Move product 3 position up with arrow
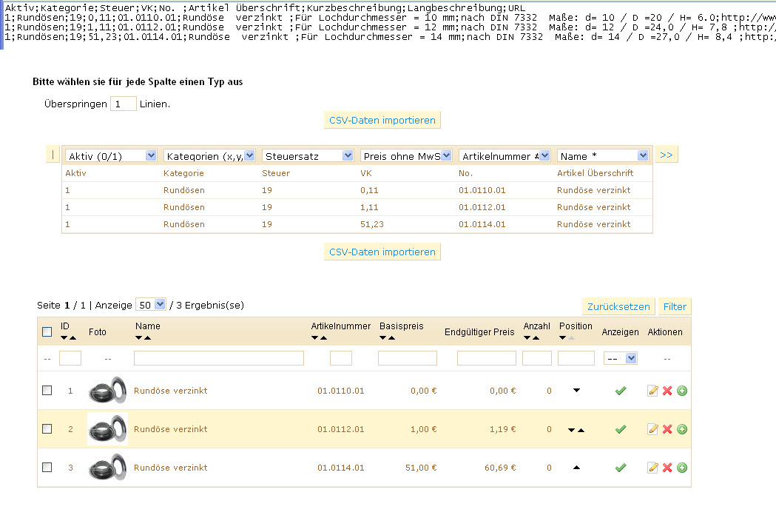This screenshot has width=776, height=532. point(576,467)
